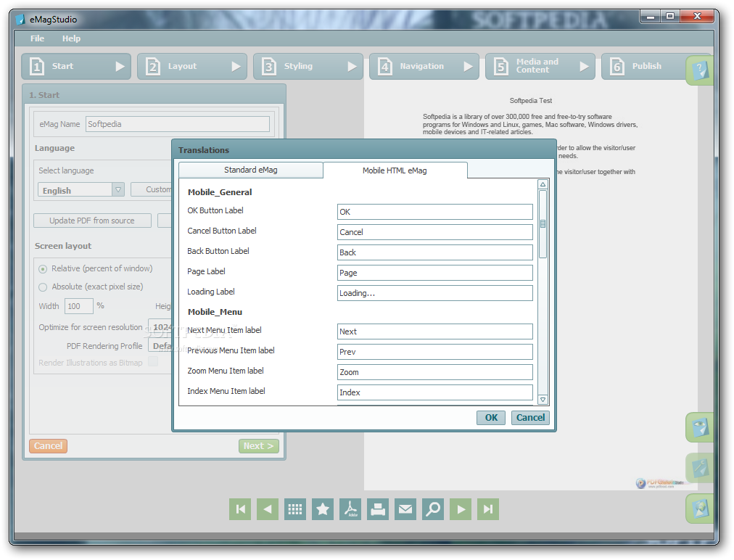Screen dimensions: 734x560
Task: Open step 5 Media and Content
Action: pos(540,67)
